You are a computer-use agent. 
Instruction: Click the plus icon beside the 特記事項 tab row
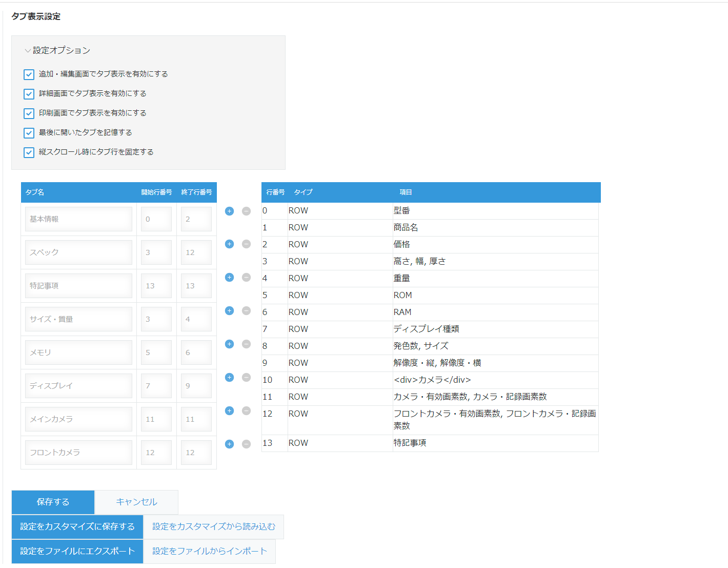(x=229, y=278)
